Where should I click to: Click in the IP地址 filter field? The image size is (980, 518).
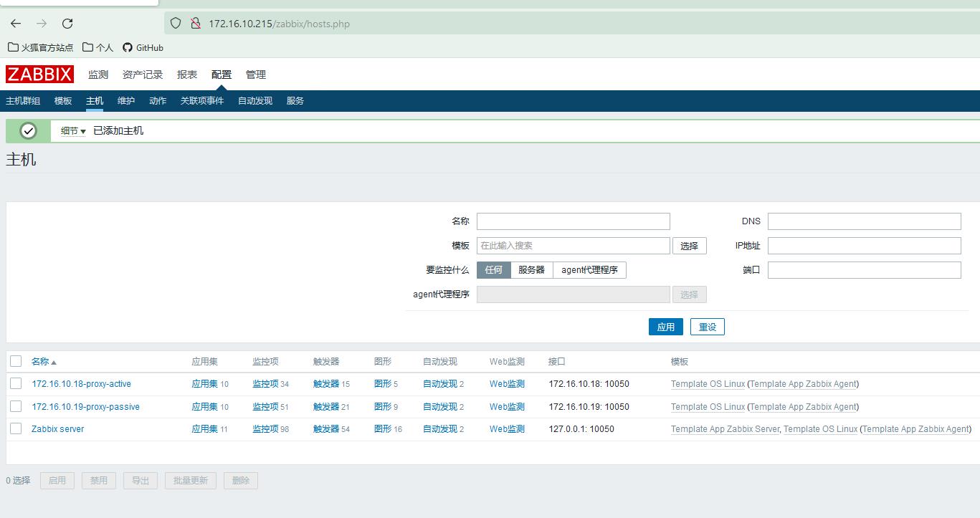click(x=865, y=246)
